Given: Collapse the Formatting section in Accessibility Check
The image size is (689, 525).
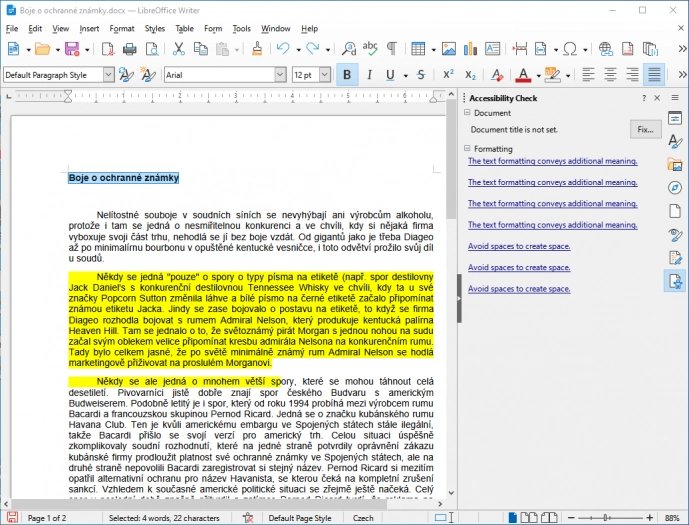Looking at the screenshot, I should tap(467, 149).
